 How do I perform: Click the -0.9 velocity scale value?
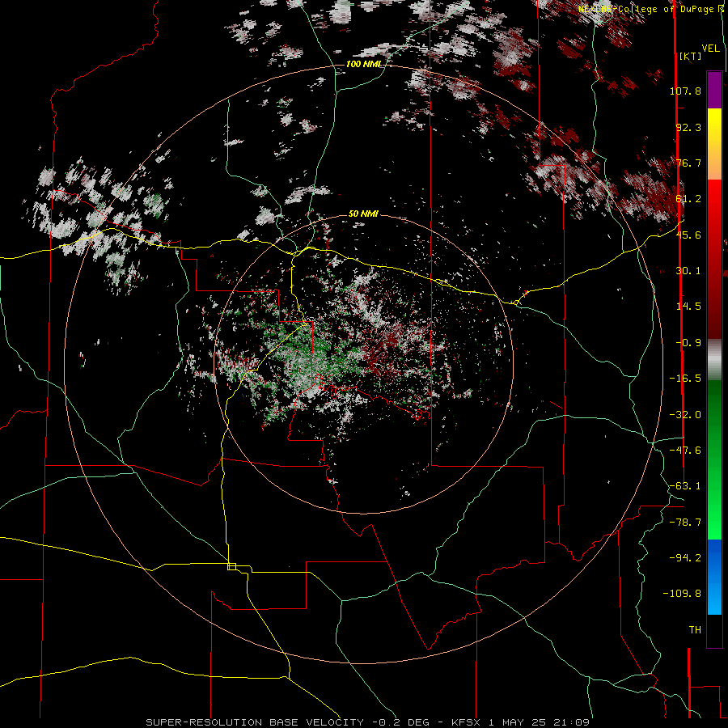[688, 343]
